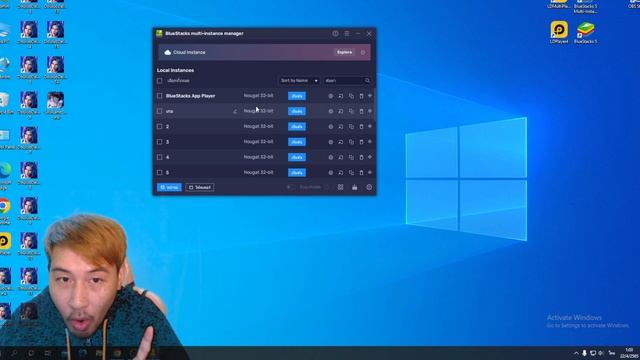Screen dimensions: 640x360
Task: Open LDPlayer9 desktop shortcut
Action: coord(559,32)
